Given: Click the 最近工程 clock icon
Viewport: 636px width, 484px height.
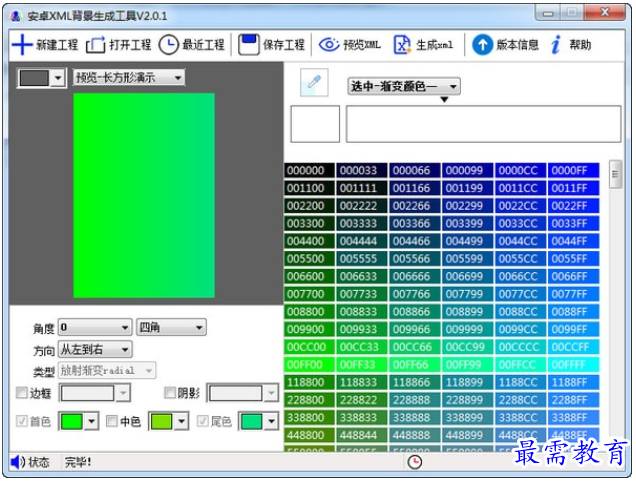Looking at the screenshot, I should [x=168, y=45].
